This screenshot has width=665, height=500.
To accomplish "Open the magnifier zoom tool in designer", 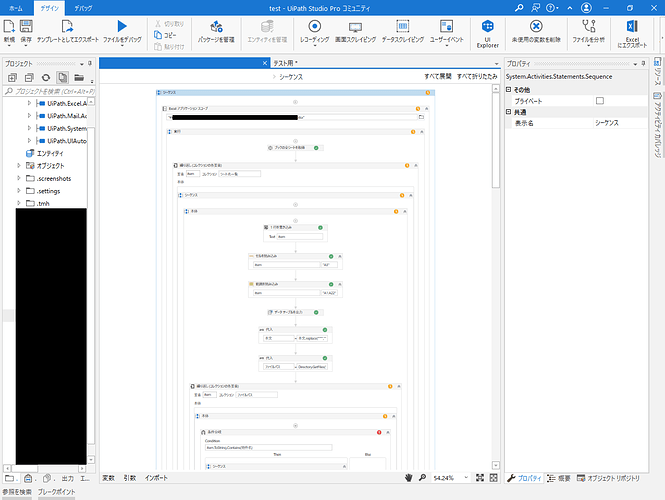I will 422,478.
